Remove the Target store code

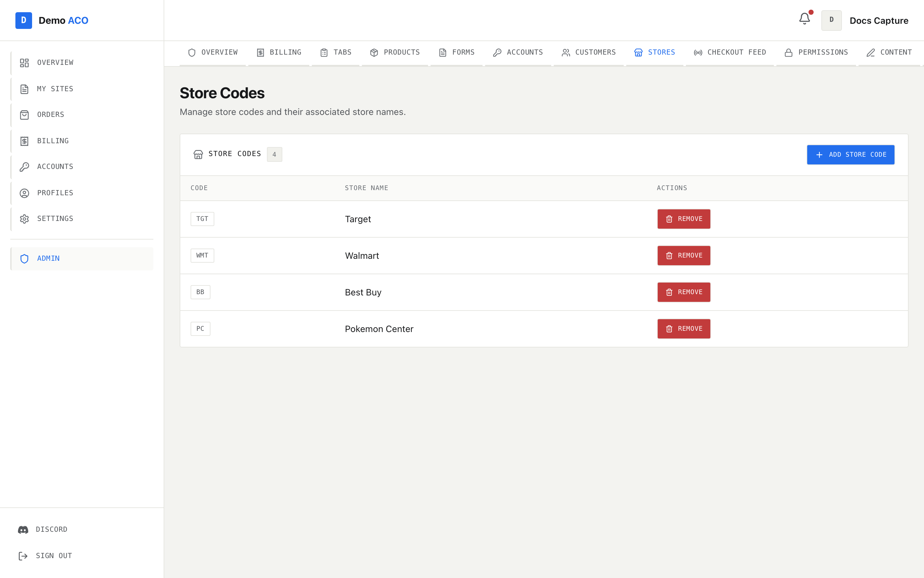click(683, 219)
